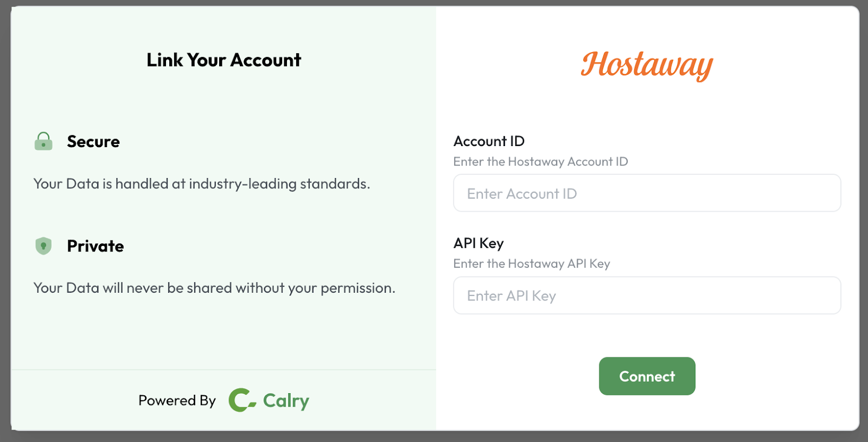This screenshot has height=442, width=868.
Task: Click the Account ID label
Action: (x=489, y=141)
